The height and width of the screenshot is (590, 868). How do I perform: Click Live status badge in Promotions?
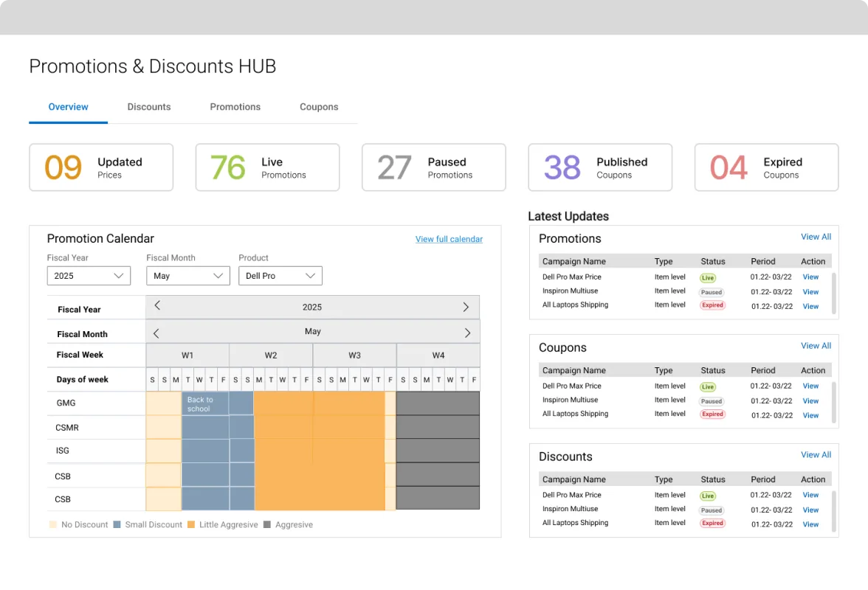[707, 277]
